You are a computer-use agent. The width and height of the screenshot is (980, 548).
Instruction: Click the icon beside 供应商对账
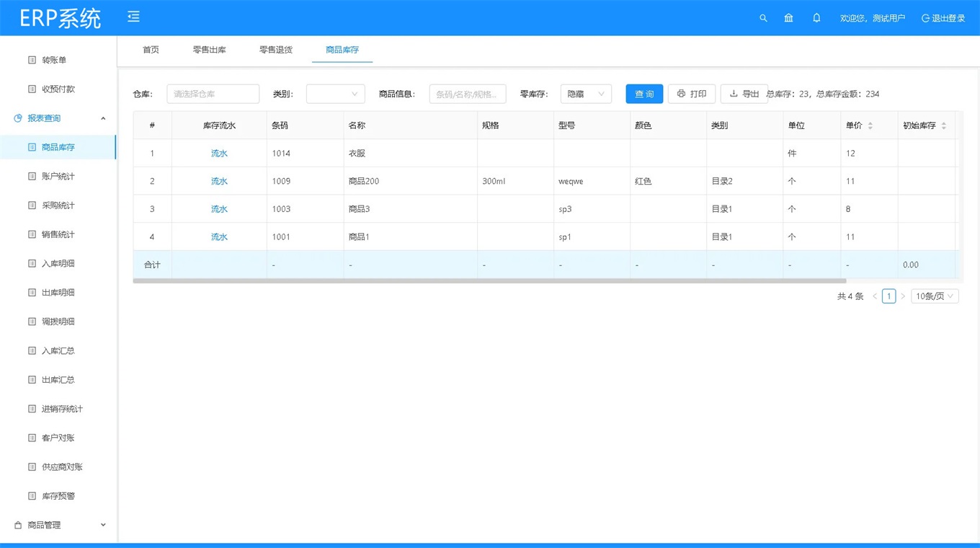[x=32, y=467]
